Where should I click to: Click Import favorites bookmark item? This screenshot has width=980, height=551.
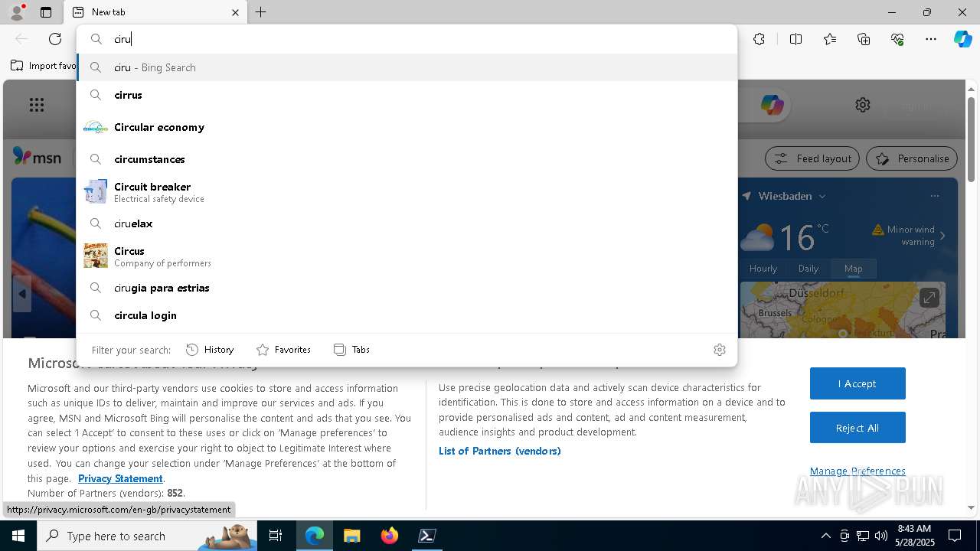(44, 66)
